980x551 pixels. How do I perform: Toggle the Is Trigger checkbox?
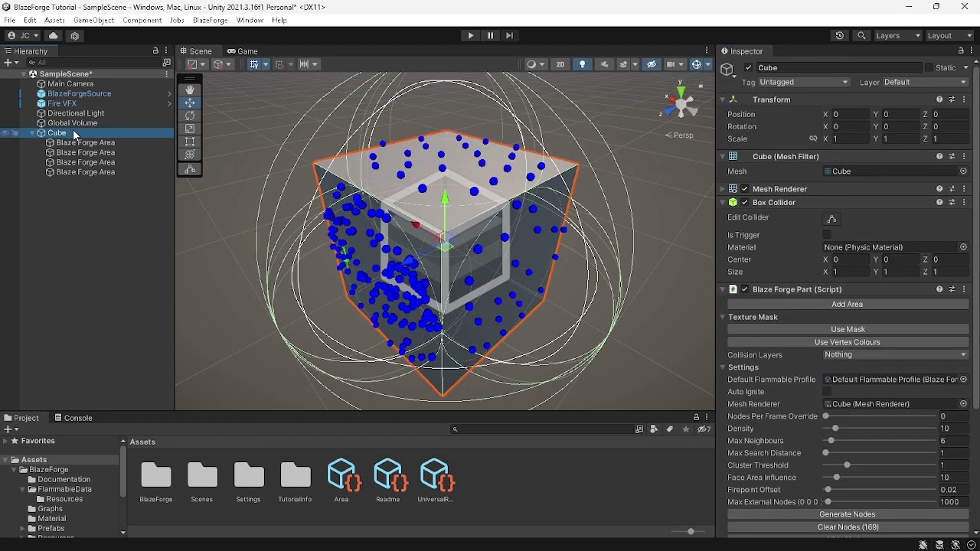tap(827, 235)
